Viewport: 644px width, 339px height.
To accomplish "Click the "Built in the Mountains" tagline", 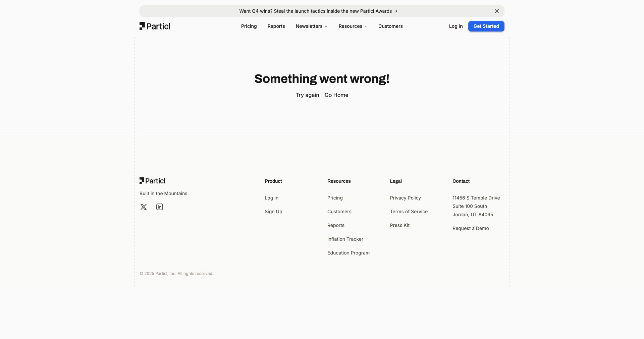I will pyautogui.click(x=163, y=193).
